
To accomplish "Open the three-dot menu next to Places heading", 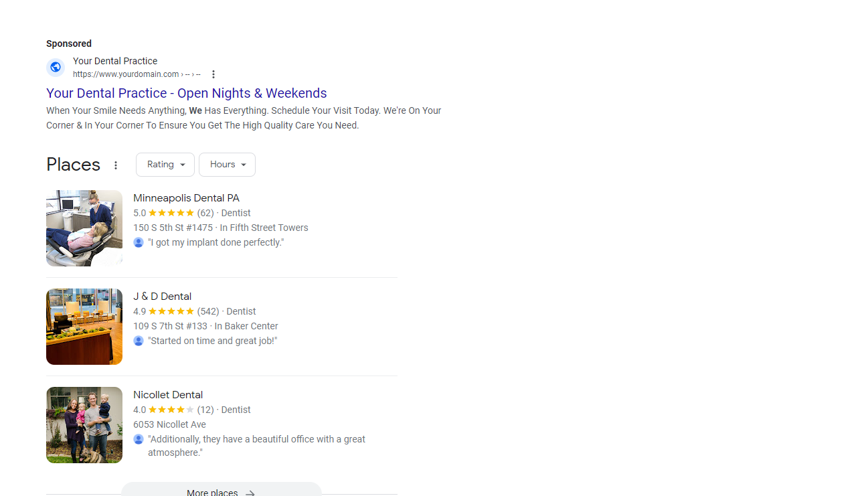I will [116, 165].
